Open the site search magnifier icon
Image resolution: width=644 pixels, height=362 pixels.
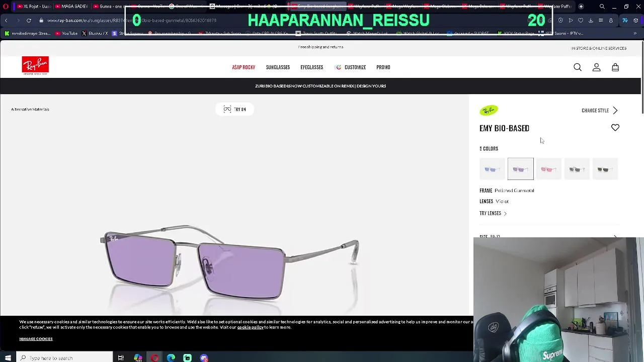pos(578,67)
